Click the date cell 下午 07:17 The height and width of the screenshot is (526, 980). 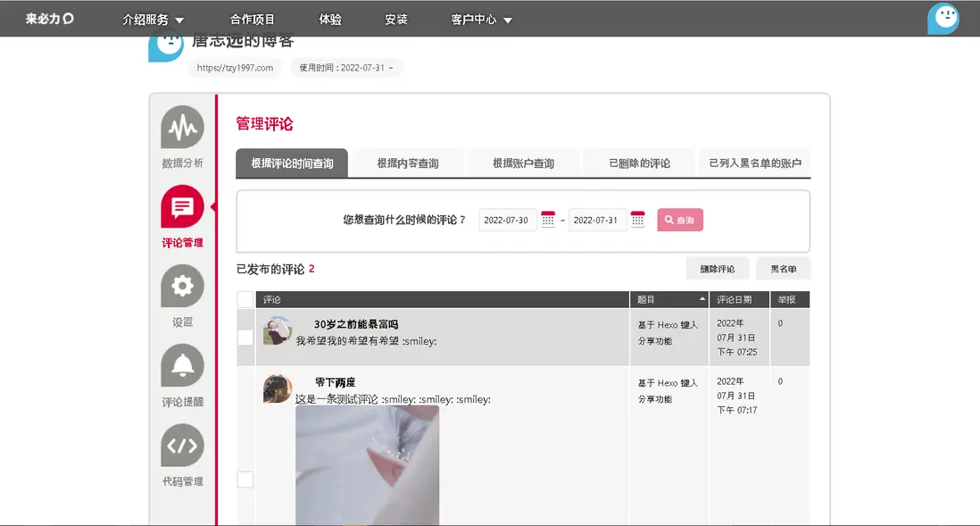[737, 410]
